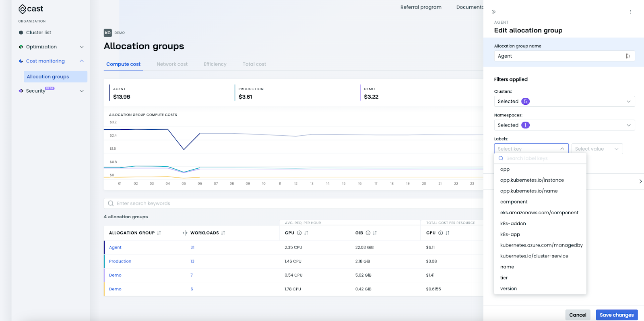Open Agent's 31 workloads link
The width and height of the screenshot is (644, 321).
[x=192, y=248]
